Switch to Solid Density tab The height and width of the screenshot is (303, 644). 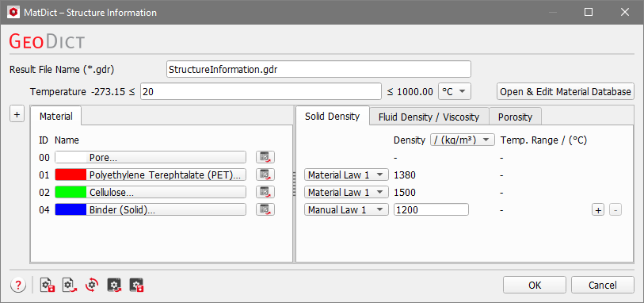click(332, 116)
